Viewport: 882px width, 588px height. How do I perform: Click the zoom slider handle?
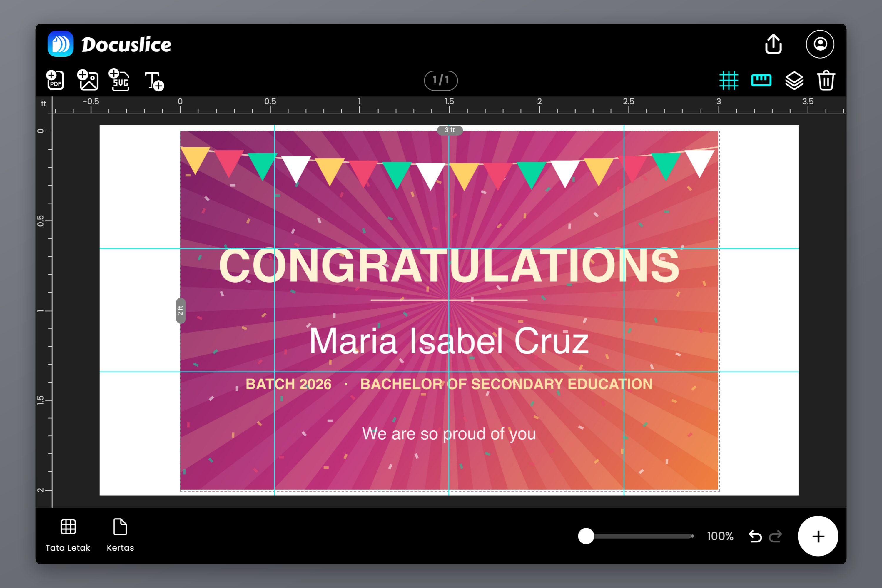pyautogui.click(x=586, y=536)
